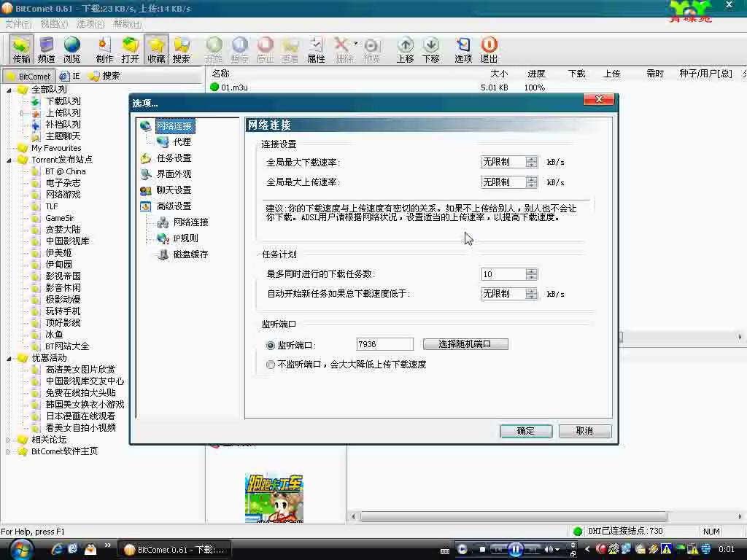Expand the 相关论坛 tree node

pos(8,440)
